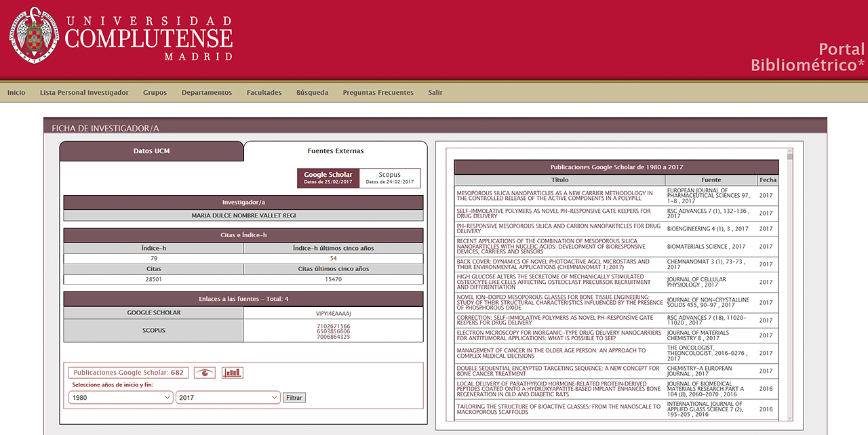This screenshot has height=435, width=868.
Task: Click the Enlaces a las fuentes header
Action: click(243, 299)
